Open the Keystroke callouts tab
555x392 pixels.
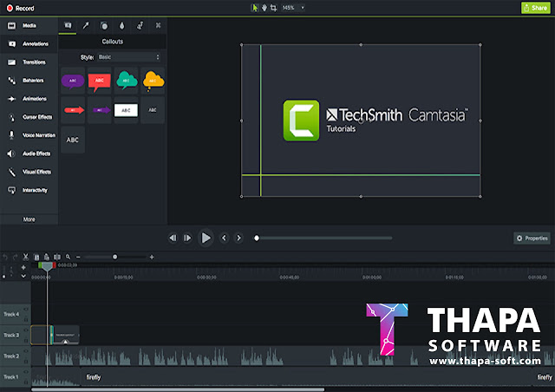158,25
